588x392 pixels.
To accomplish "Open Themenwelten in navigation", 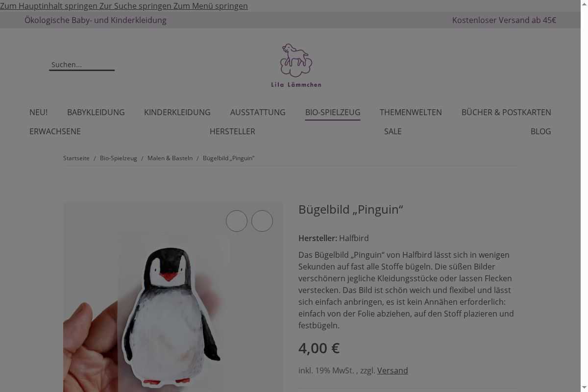I will point(411,112).
